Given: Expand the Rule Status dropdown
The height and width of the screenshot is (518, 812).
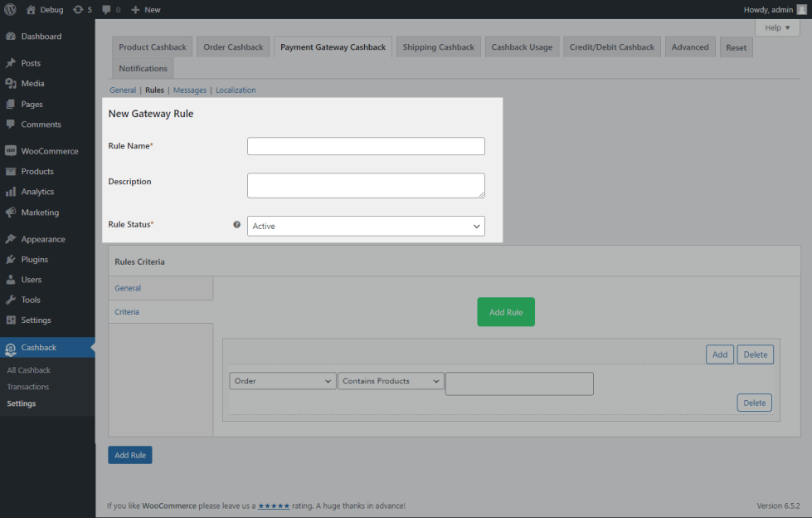Looking at the screenshot, I should pyautogui.click(x=366, y=226).
